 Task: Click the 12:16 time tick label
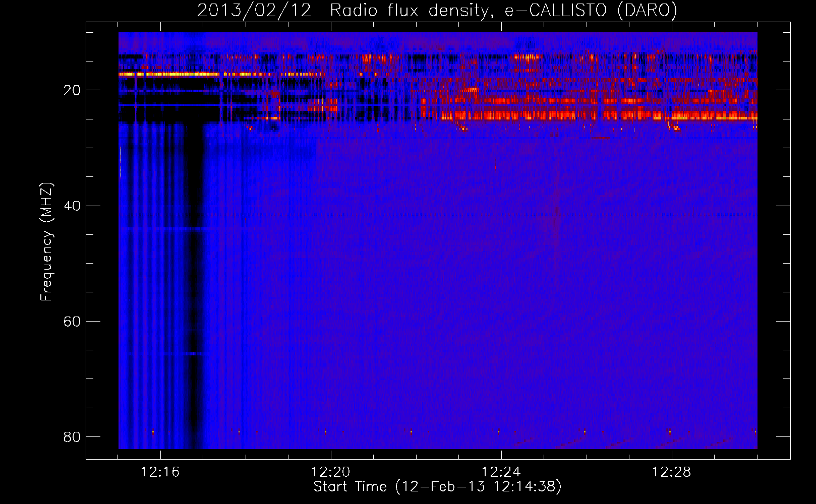(160, 472)
